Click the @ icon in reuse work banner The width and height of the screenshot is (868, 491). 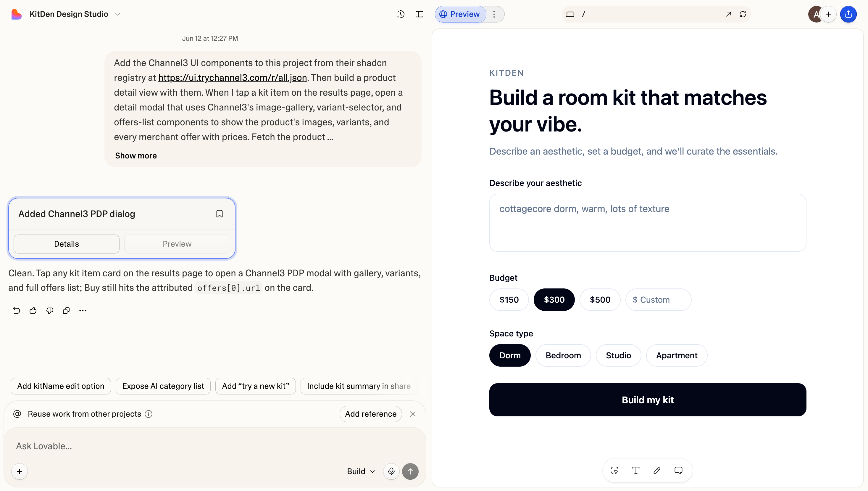coord(17,414)
